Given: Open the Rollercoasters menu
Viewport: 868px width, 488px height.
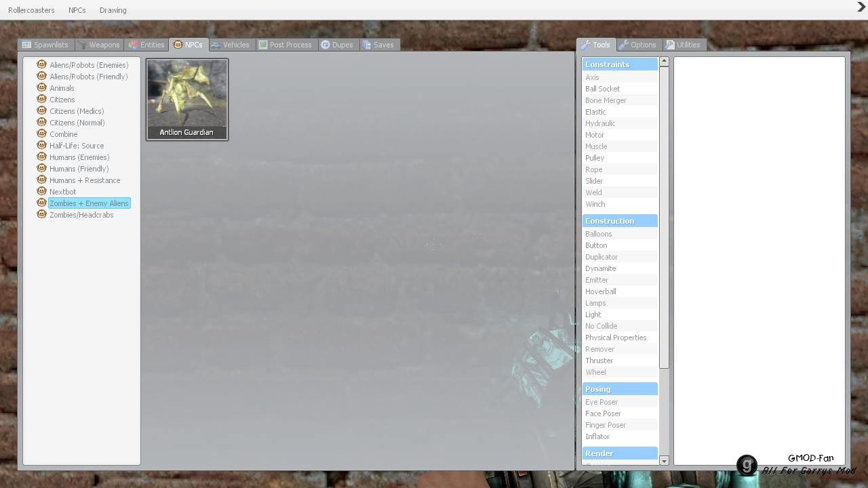Looking at the screenshot, I should tap(31, 10).
